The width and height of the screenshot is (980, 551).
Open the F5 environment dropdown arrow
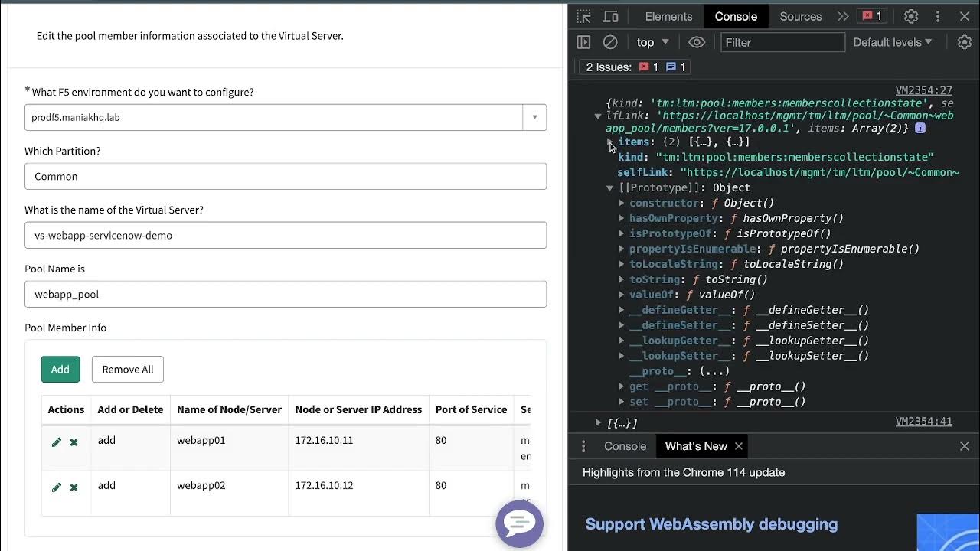(534, 117)
